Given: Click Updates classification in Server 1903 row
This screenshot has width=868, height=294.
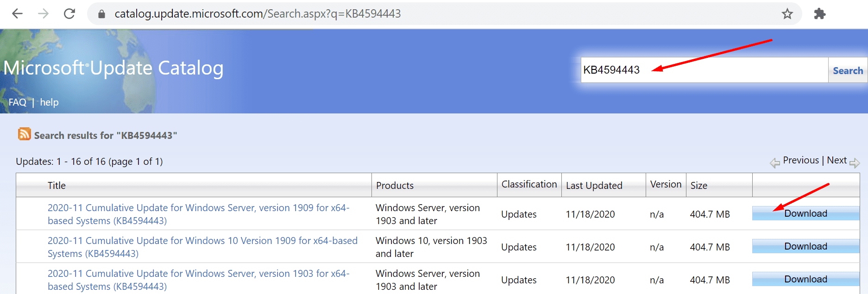Looking at the screenshot, I should [x=519, y=280].
